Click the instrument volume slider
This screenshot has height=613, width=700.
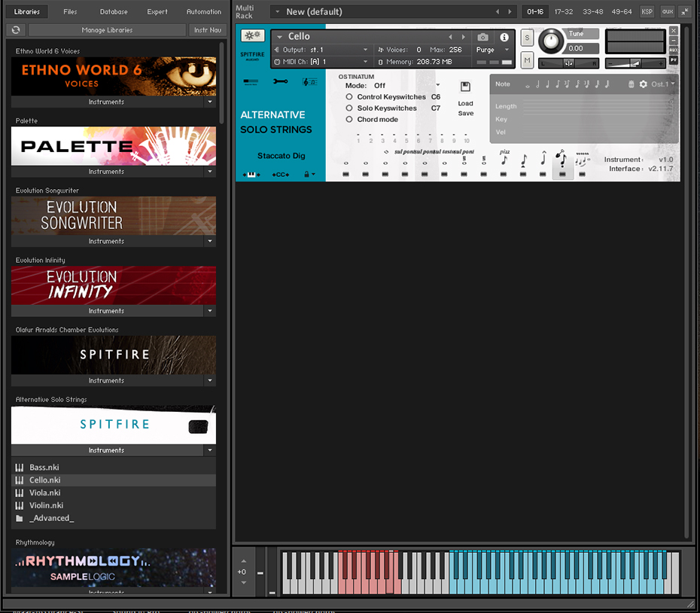635,63
